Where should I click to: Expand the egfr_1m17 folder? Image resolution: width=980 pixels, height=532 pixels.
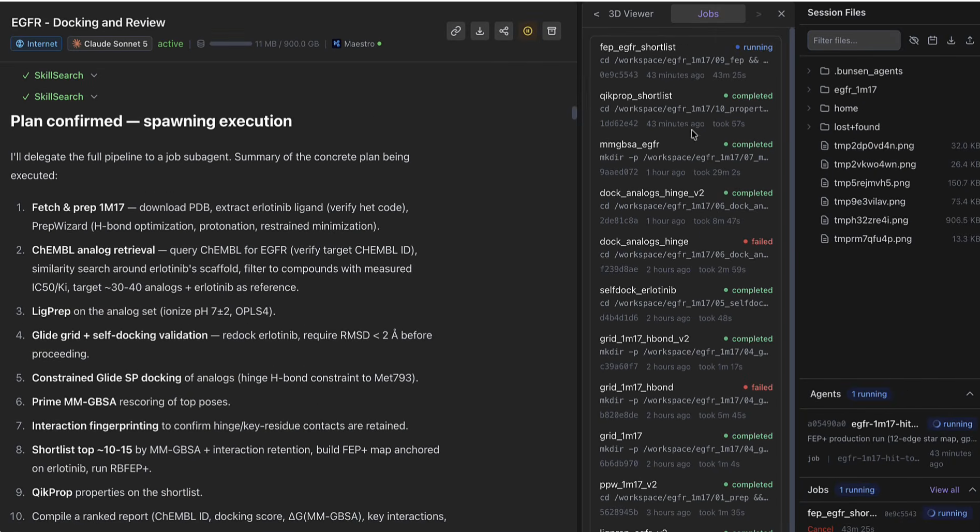pos(809,90)
